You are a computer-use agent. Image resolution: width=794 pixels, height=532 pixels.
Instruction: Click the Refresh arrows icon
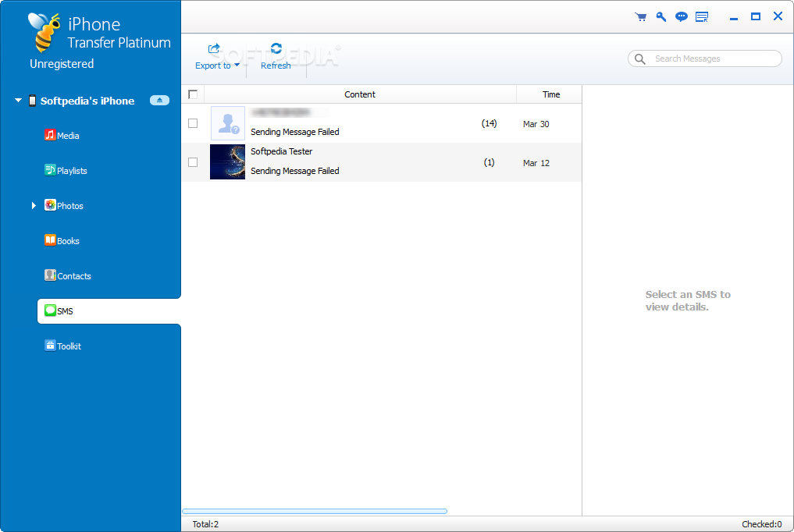click(276, 48)
